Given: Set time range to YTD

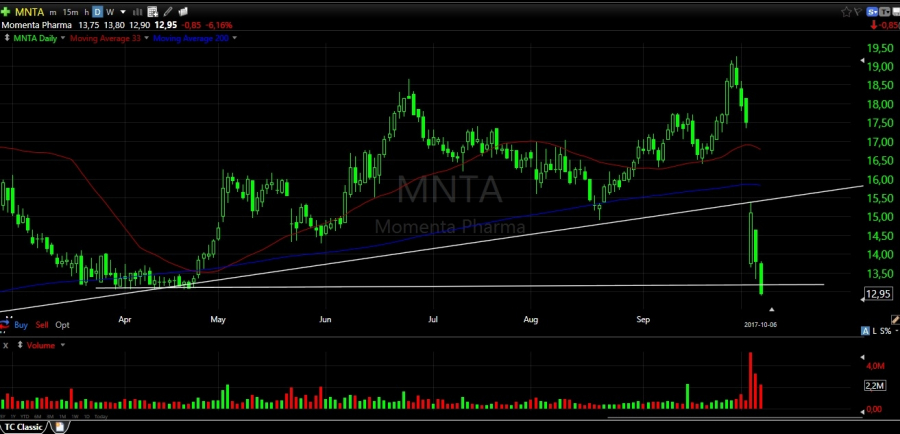Looking at the screenshot, I should [x=24, y=416].
